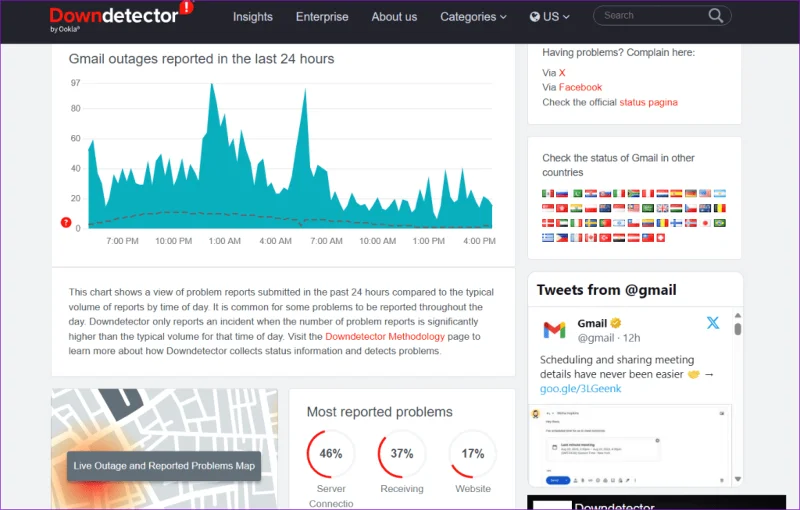The image size is (800, 510).
Task: Select the Saudi Arabia flag
Action: click(648, 208)
